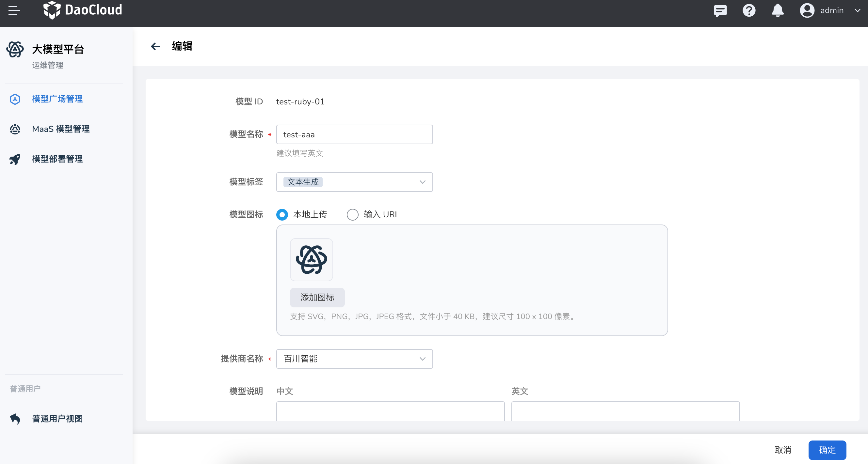Click the admin user avatar icon
Viewport: 868px width, 464px height.
[807, 10]
